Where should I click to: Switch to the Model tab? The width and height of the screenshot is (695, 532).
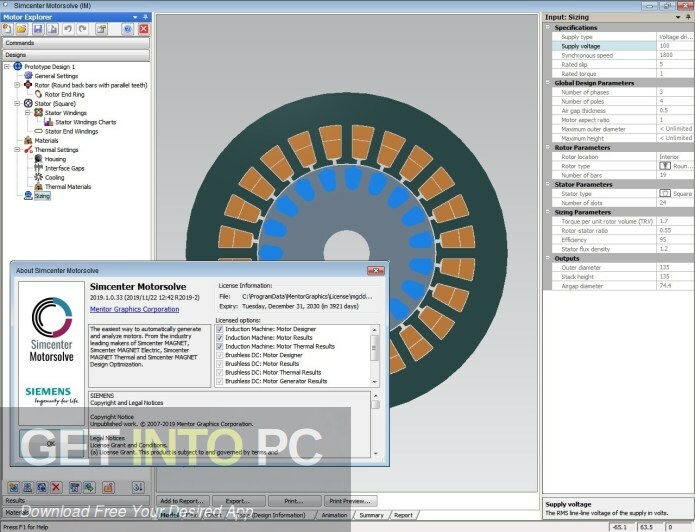click(169, 515)
